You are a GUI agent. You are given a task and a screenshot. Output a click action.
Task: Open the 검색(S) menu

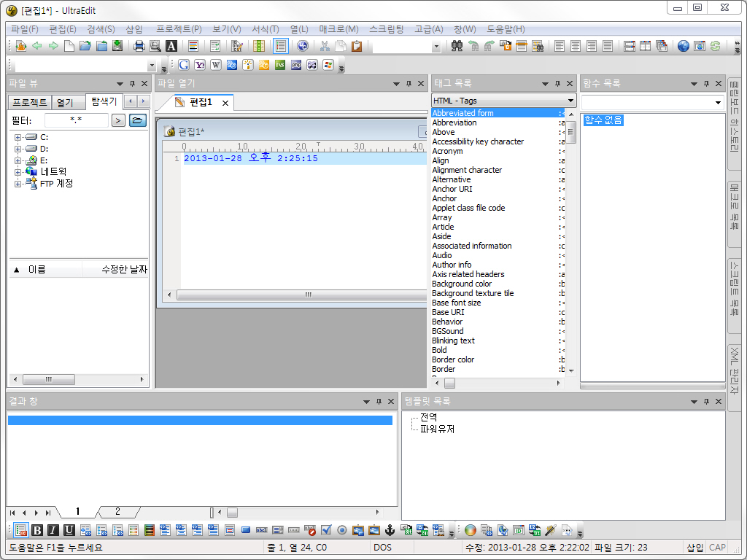coord(101,29)
